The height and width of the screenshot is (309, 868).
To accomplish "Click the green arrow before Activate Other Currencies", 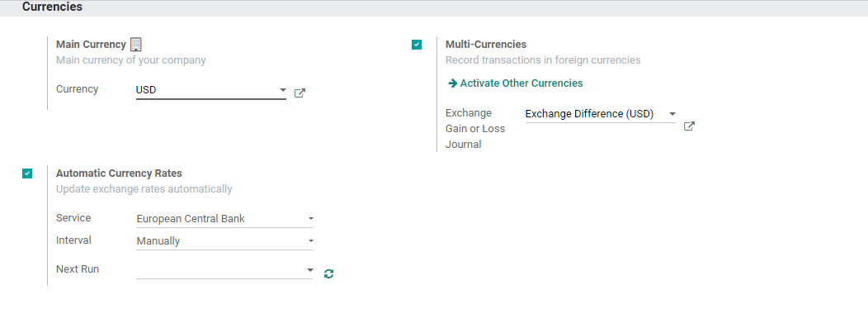I will coord(452,83).
